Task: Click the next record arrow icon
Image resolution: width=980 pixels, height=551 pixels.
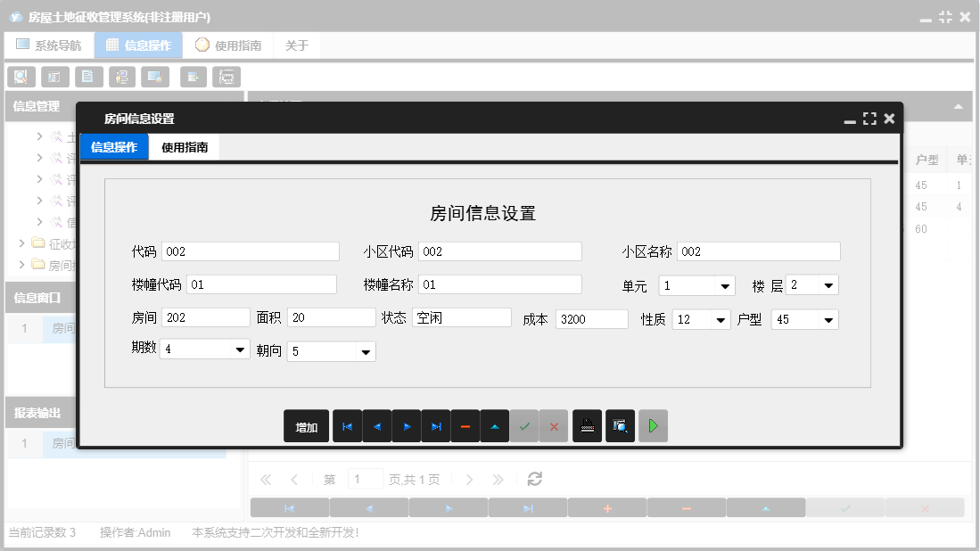Action: point(407,426)
